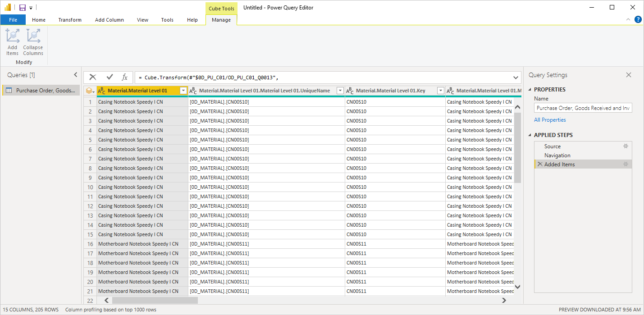
Task: Switch to the Add Column tab
Action: 110,20
